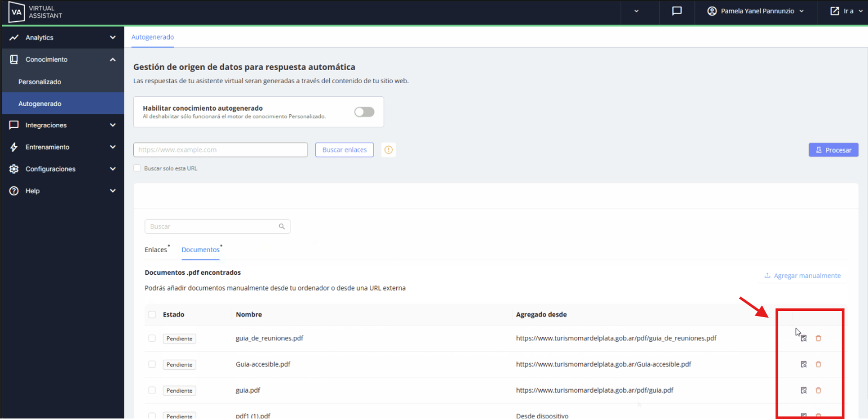Click Pendiente badge for guia.pdf

(179, 390)
